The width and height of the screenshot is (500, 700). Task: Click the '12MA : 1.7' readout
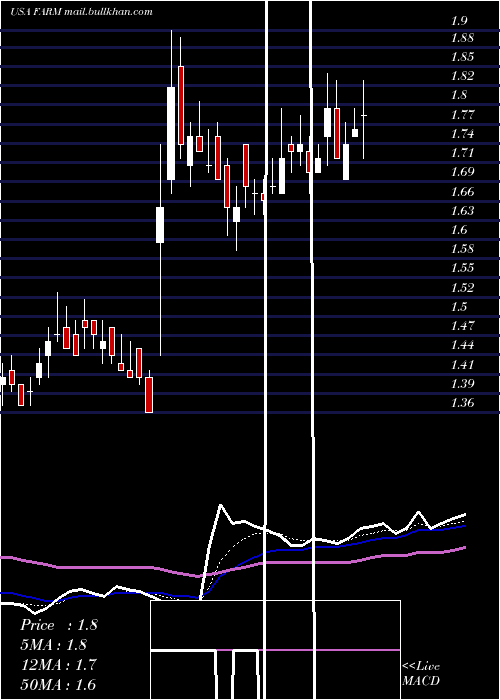click(58, 665)
